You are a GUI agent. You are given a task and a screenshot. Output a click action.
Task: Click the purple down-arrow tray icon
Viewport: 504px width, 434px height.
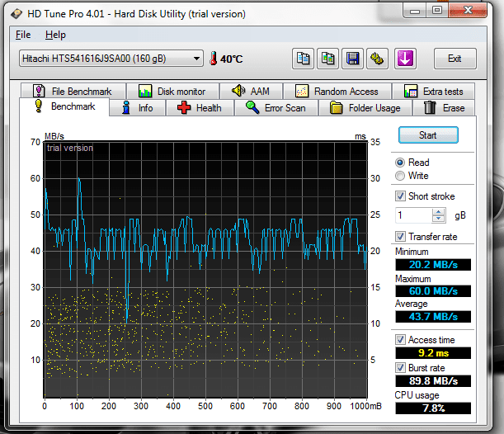coord(406,59)
